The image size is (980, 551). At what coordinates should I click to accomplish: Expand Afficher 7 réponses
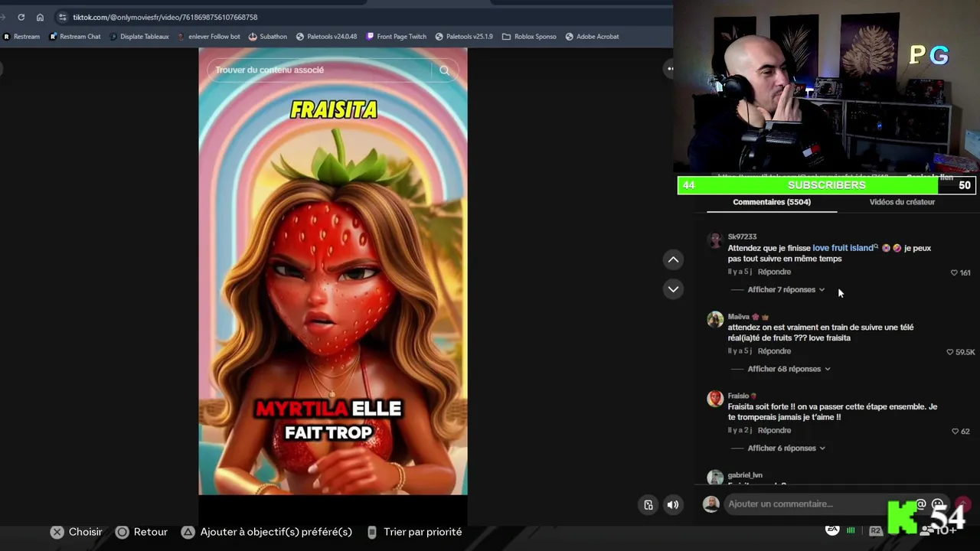coord(786,289)
